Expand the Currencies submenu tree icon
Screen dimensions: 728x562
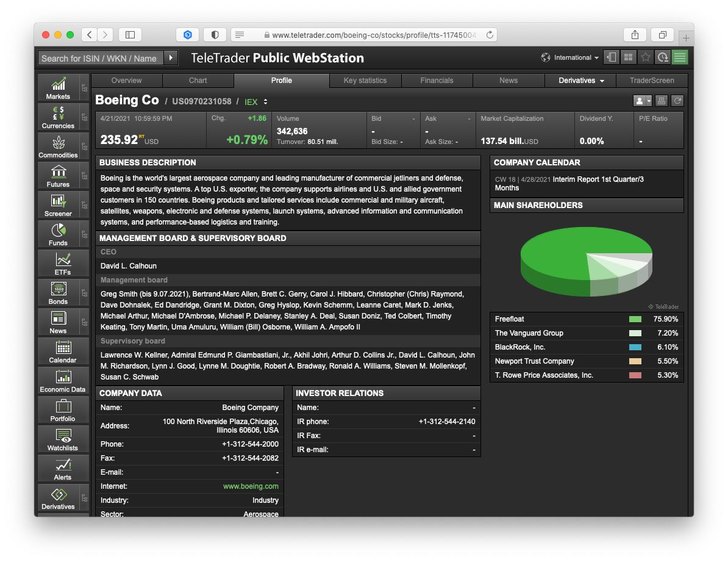point(84,117)
